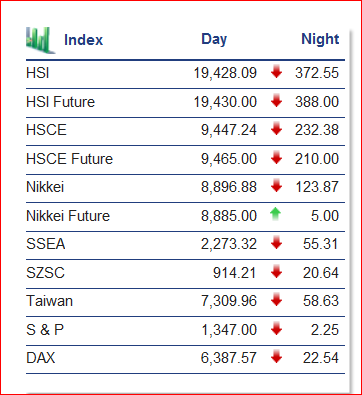Click the red down arrow beside Taiwan
Viewport: 362px width, 395px height.
(276, 300)
